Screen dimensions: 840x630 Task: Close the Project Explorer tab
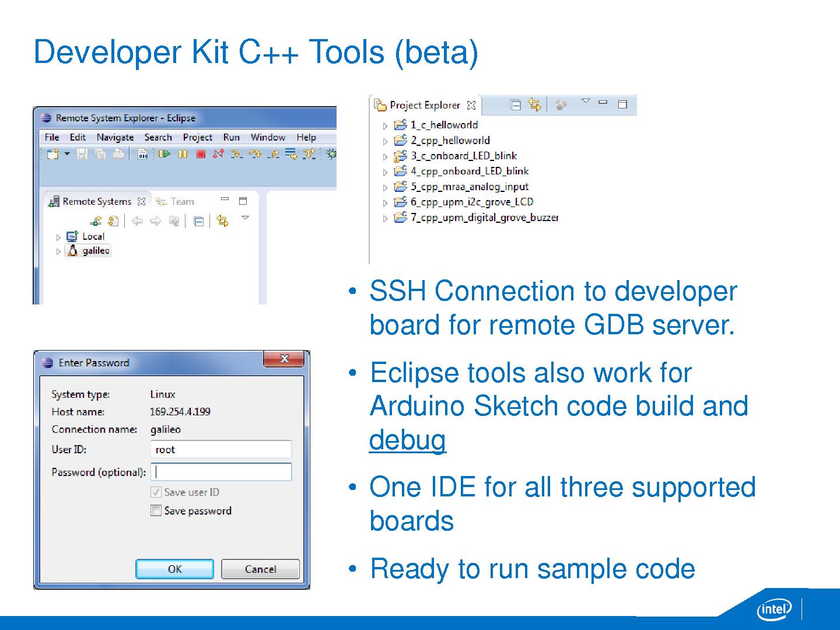tap(471, 105)
